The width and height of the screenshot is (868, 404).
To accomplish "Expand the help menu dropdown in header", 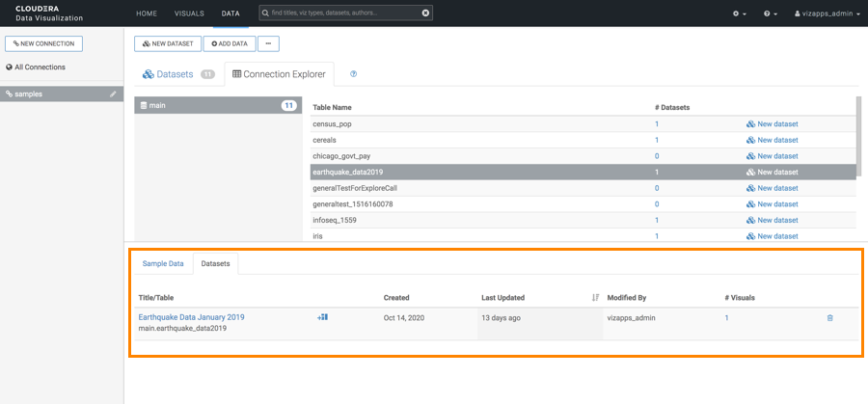I will coord(769,13).
